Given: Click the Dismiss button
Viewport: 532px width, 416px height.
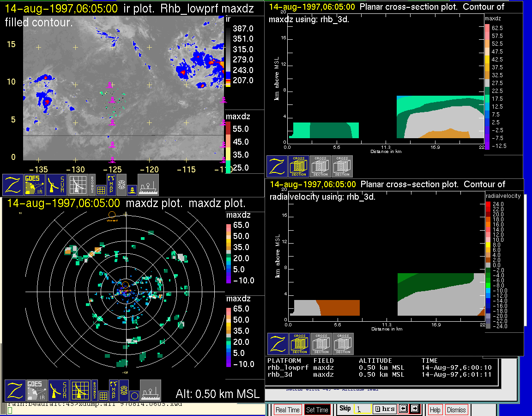Looking at the screenshot, I should click(456, 410).
